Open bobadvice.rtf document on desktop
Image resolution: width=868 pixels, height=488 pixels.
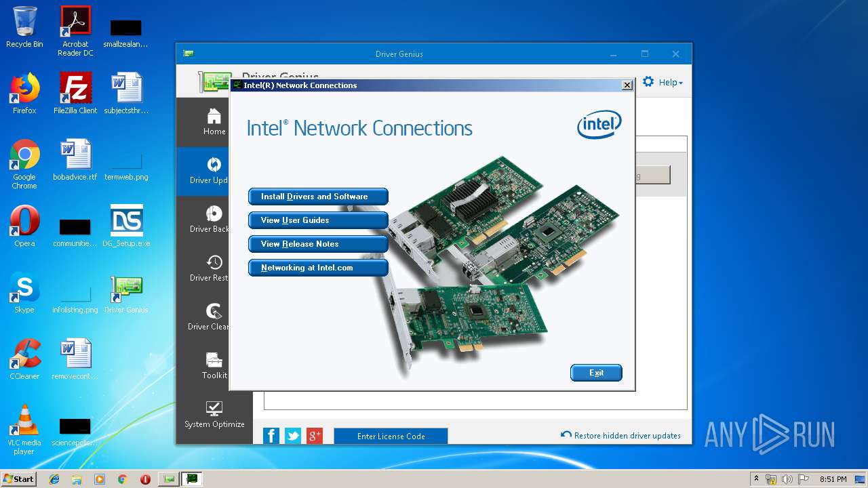[75, 160]
